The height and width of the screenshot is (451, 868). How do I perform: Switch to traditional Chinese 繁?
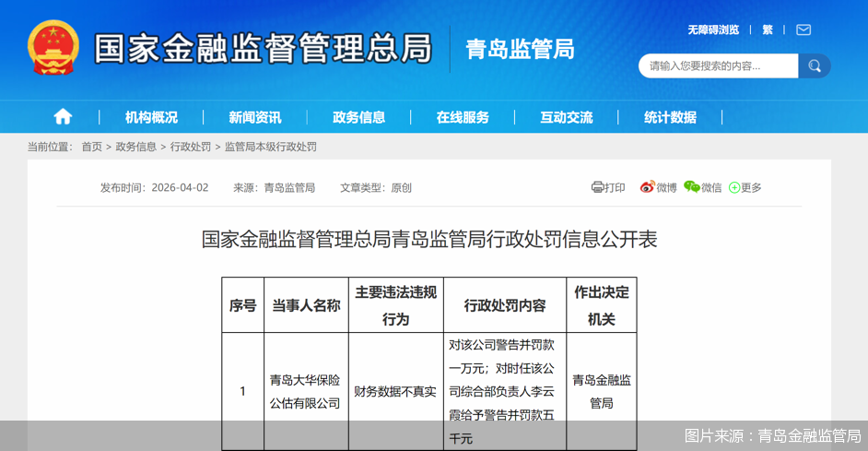(x=768, y=30)
